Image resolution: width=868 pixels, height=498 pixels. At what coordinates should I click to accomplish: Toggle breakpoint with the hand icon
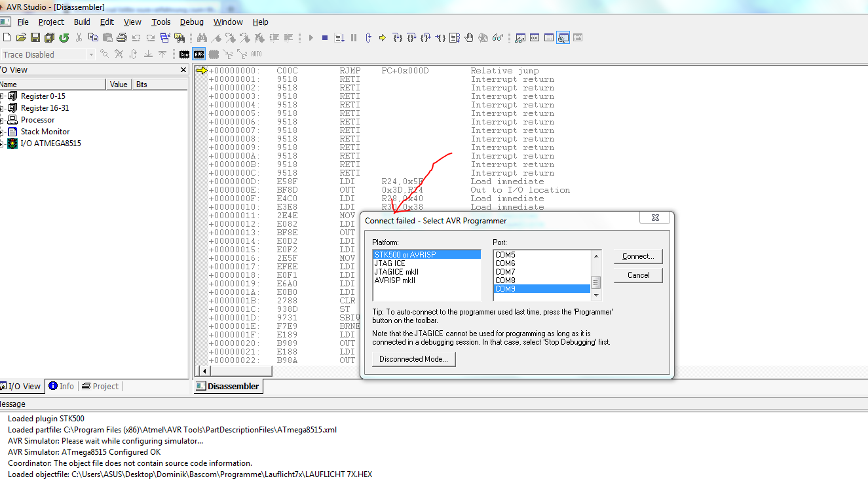pyautogui.click(x=469, y=37)
